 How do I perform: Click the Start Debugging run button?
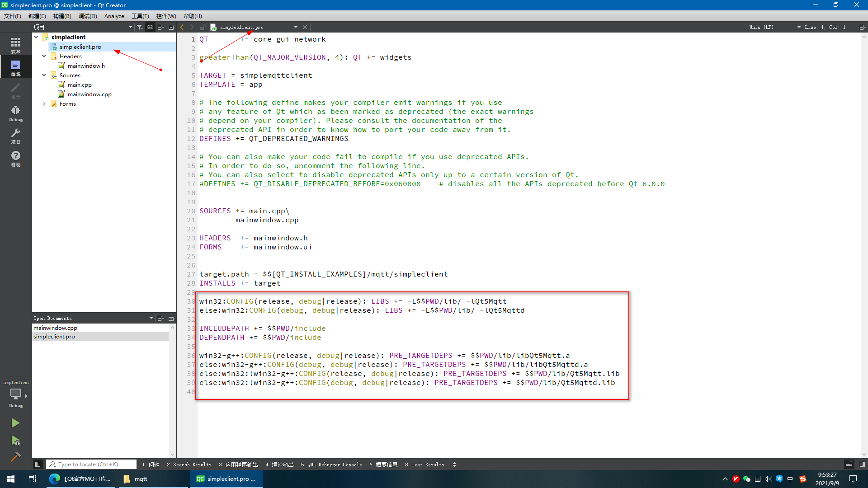point(15,441)
